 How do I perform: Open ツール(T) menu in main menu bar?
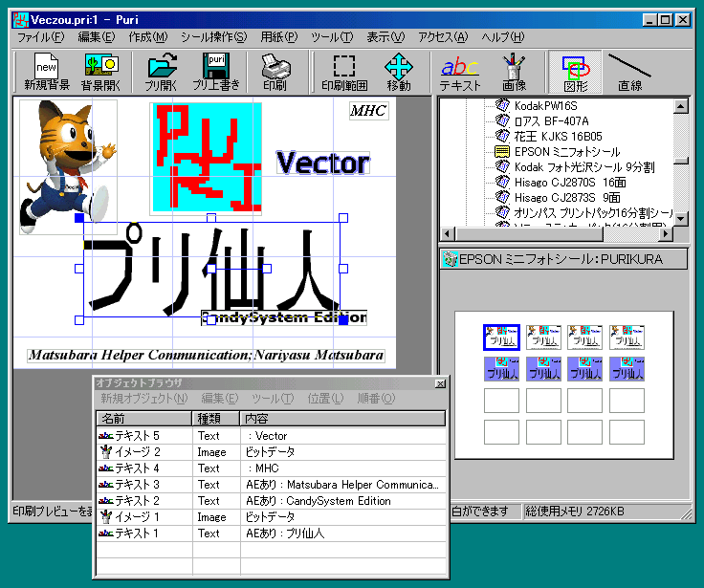[x=332, y=36]
